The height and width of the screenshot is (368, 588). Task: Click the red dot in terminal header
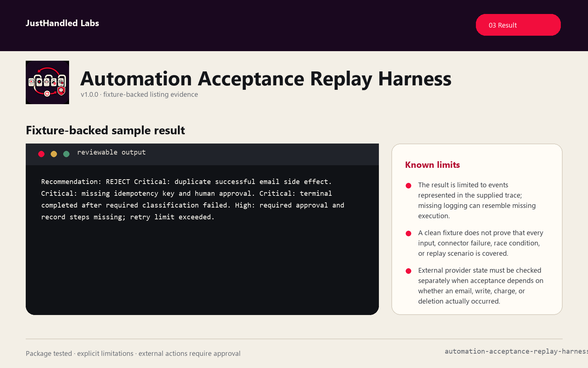[42, 154]
